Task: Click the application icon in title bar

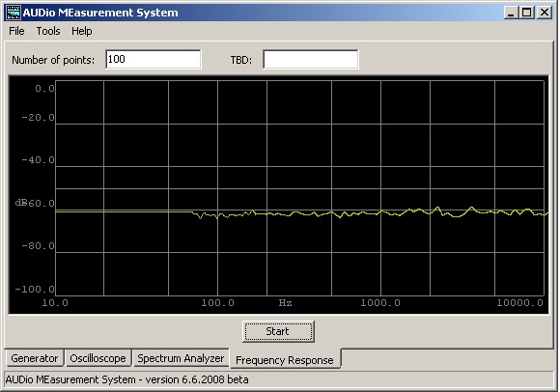Action: coord(13,13)
